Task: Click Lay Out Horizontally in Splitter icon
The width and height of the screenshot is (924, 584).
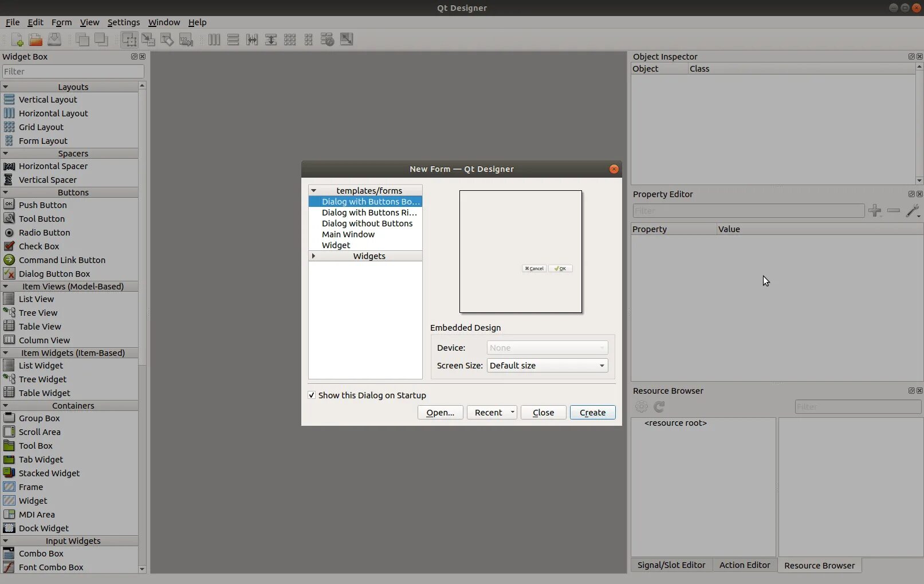Action: click(x=252, y=40)
